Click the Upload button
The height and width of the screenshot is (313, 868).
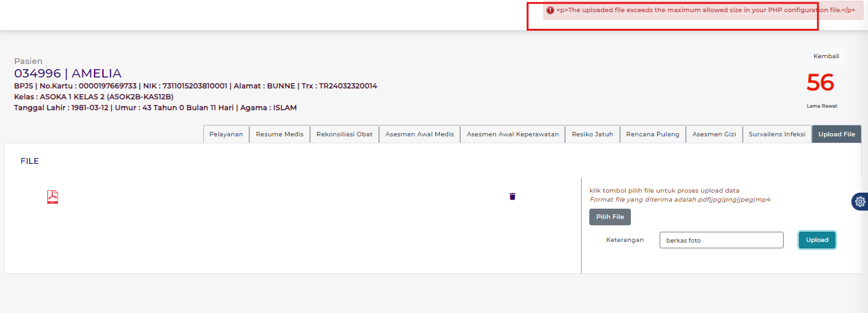tap(816, 240)
